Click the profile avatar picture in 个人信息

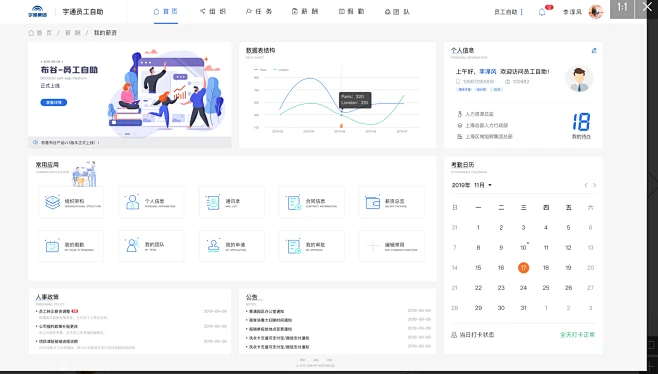coord(579,78)
